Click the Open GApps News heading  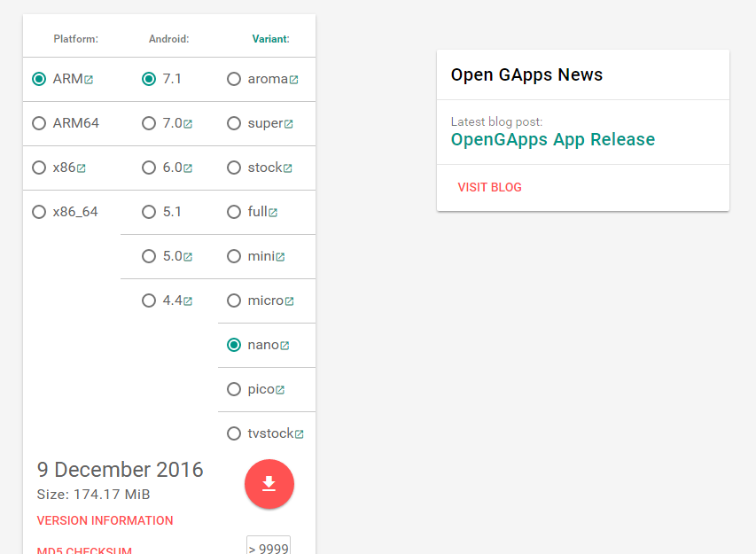pyautogui.click(x=526, y=74)
